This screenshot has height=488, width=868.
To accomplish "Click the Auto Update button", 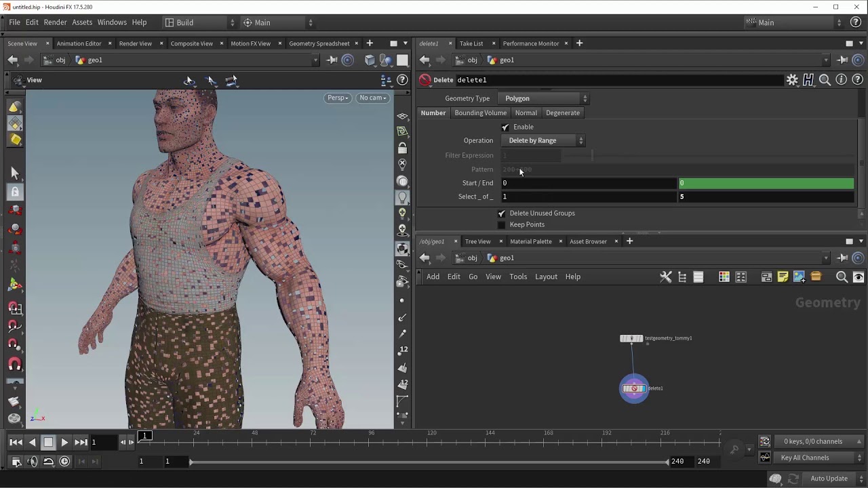I will [829, 479].
